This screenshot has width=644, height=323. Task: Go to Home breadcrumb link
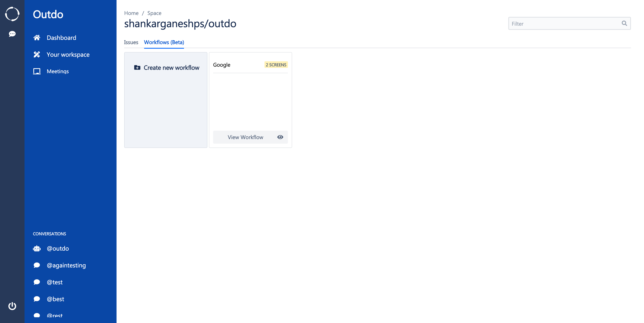[x=131, y=13]
